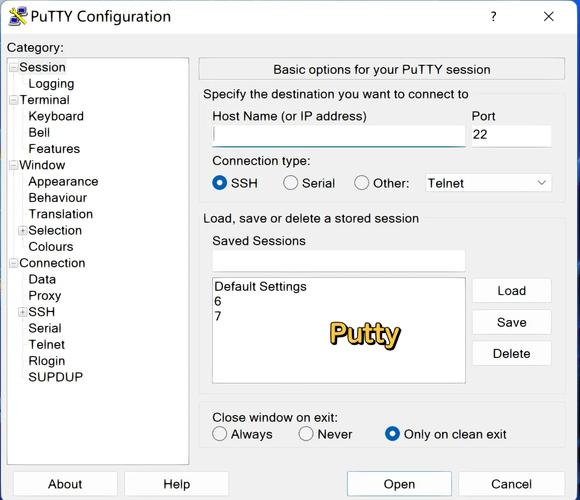580x500 pixels.
Task: Select Window category
Action: tap(42, 165)
